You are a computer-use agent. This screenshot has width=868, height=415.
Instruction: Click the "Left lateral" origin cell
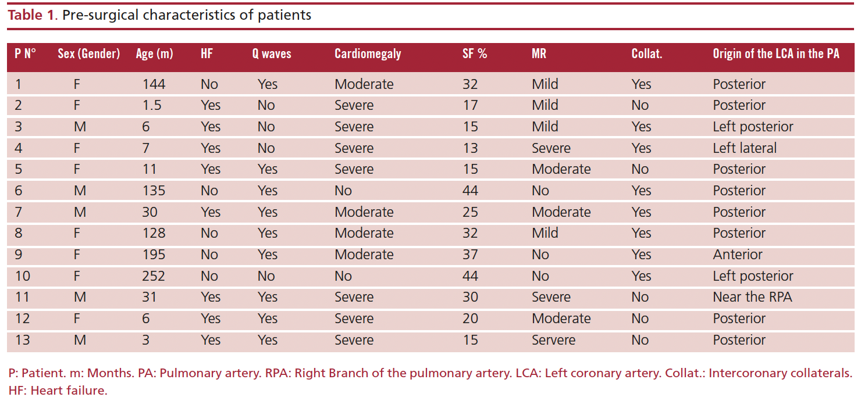point(745,148)
